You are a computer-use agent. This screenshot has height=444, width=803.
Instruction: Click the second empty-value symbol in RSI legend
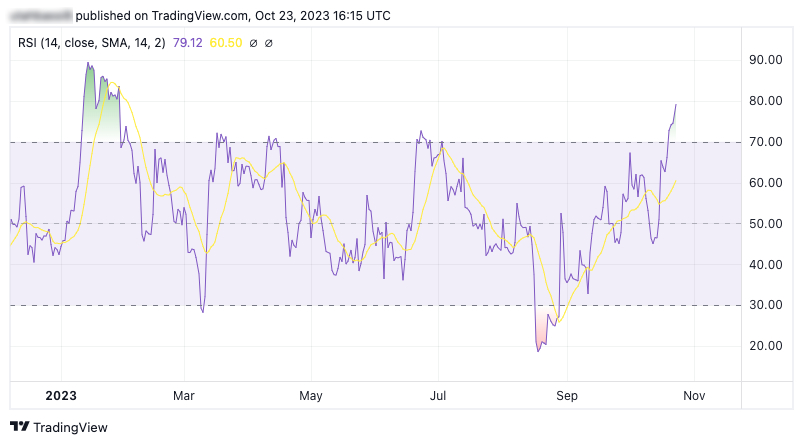point(269,43)
